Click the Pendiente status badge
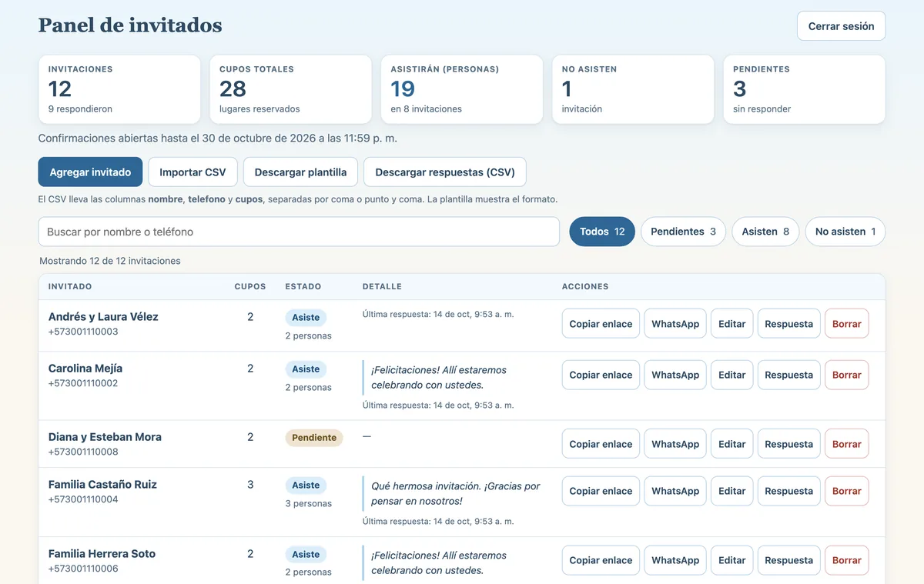Screen dimensions: 924x584 coord(314,438)
